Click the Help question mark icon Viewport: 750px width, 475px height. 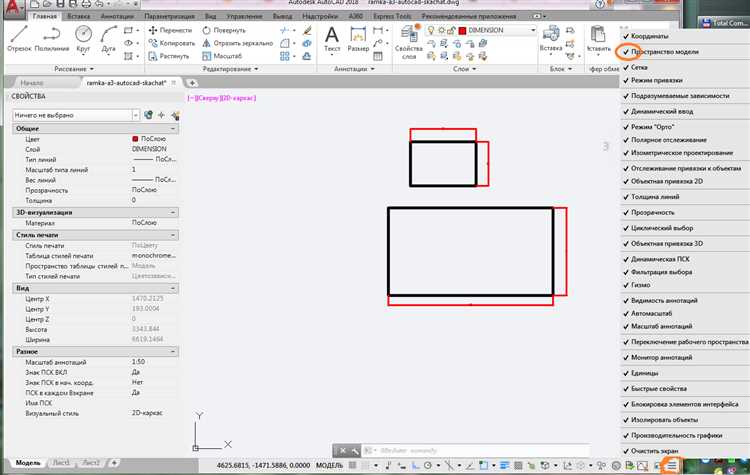(600, 4)
